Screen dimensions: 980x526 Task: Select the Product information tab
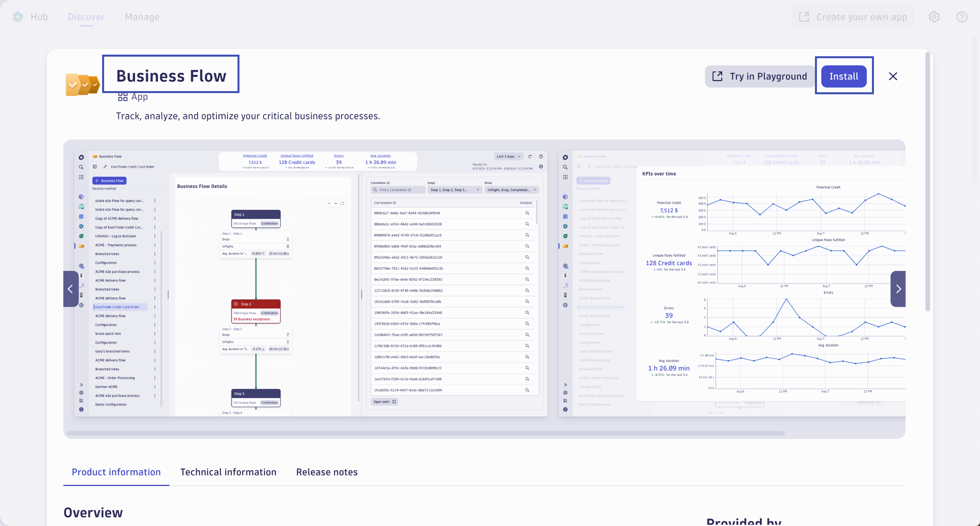coord(116,472)
